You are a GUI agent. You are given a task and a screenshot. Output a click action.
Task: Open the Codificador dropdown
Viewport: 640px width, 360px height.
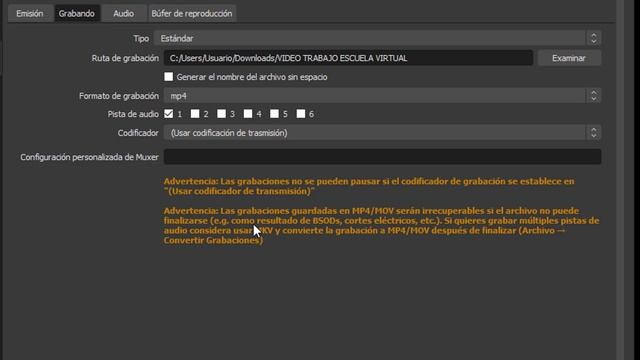[382, 133]
